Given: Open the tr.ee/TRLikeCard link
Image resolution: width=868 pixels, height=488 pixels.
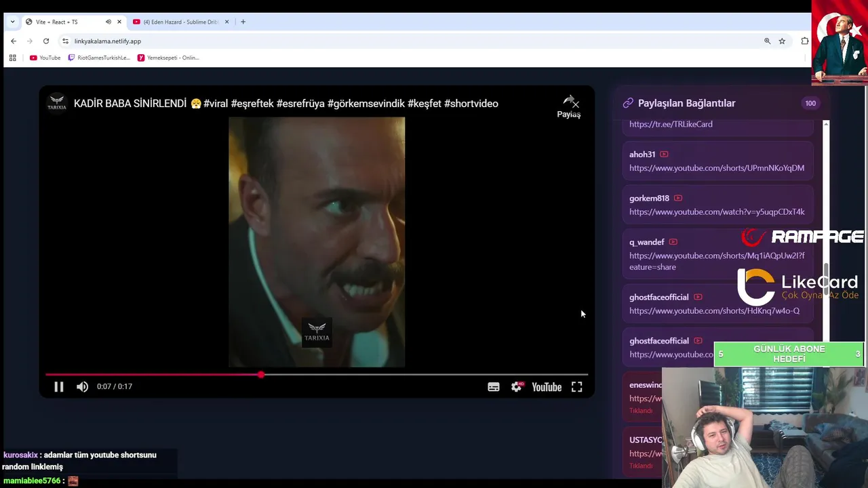Looking at the screenshot, I should pos(671,124).
